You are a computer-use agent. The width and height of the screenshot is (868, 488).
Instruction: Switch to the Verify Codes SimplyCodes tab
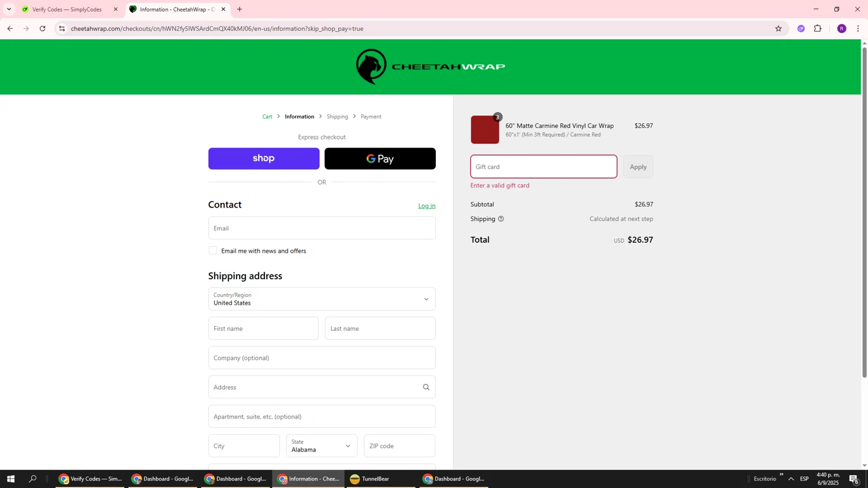point(69,9)
